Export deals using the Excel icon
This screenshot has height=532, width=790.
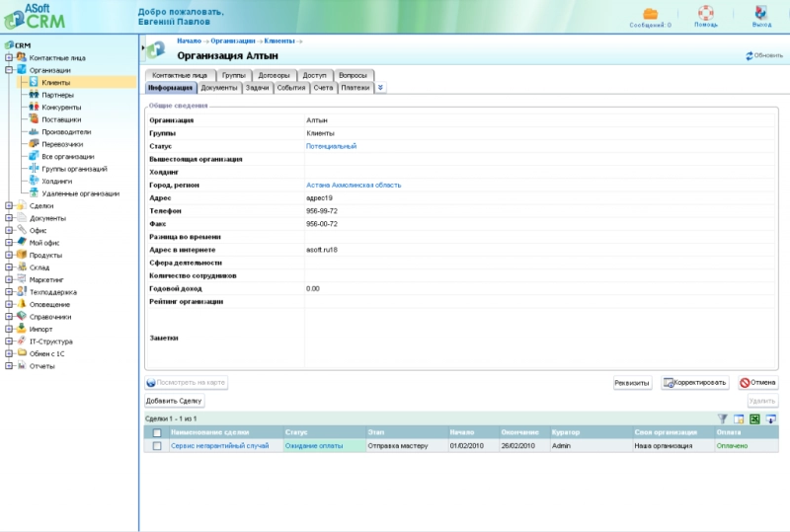(x=753, y=419)
